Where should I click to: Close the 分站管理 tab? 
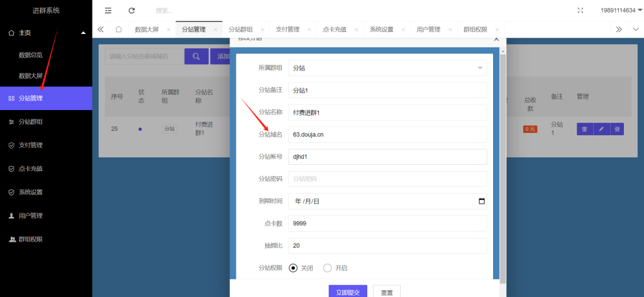(215, 30)
